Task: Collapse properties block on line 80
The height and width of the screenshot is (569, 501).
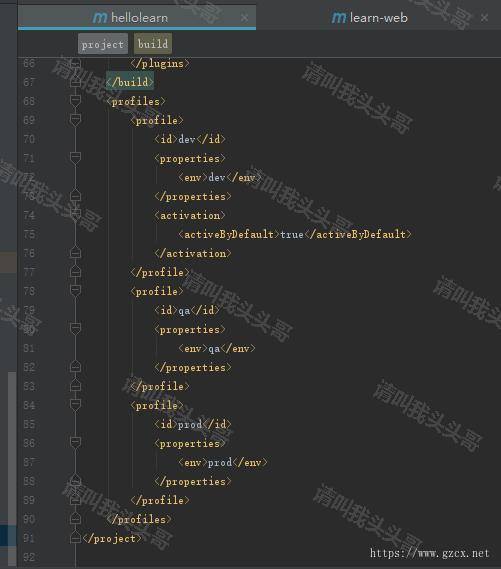Action: tap(75, 329)
